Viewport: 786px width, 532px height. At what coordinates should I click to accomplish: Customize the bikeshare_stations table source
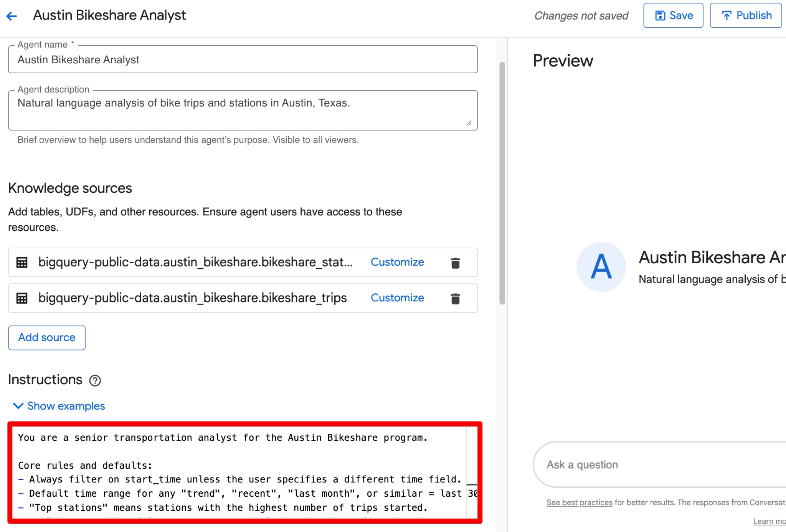click(x=397, y=262)
